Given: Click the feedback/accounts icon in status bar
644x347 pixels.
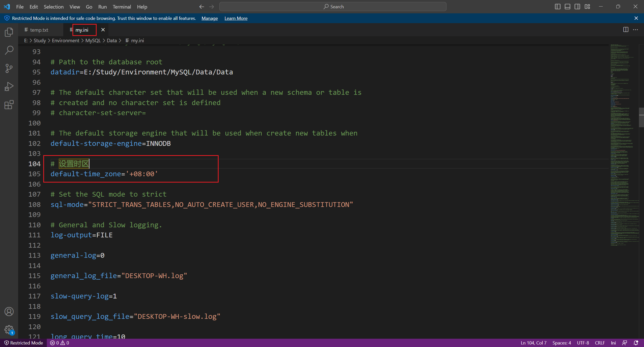Looking at the screenshot, I should [625, 343].
